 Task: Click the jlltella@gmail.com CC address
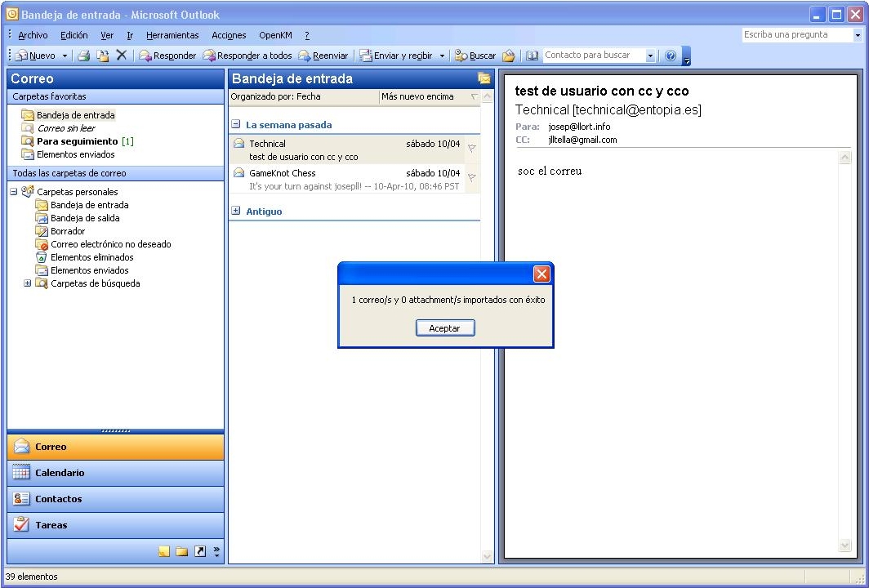582,140
